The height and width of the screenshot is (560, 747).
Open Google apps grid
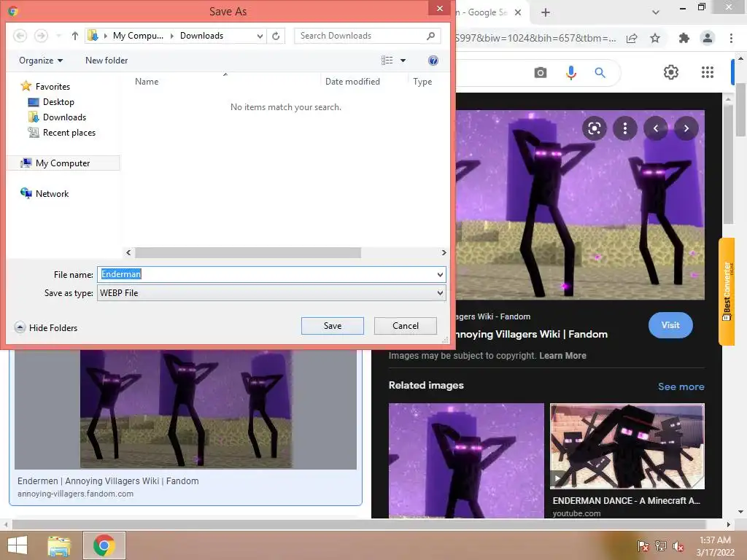coord(708,72)
